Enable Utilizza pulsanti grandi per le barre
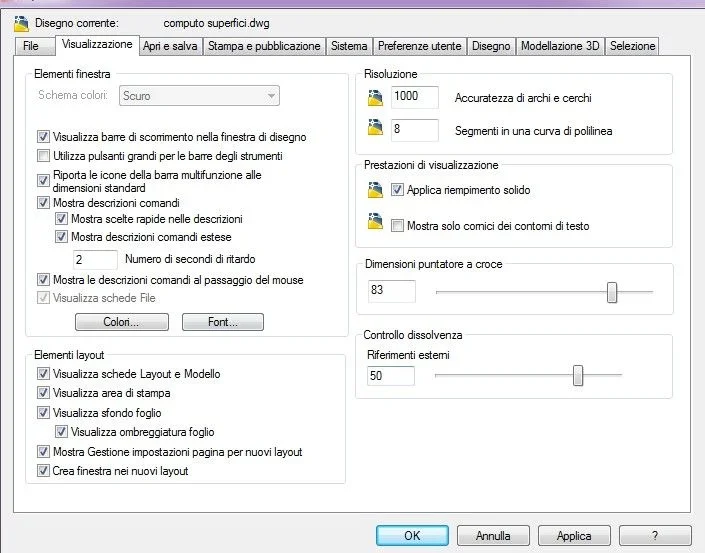705x553 pixels. (43, 156)
